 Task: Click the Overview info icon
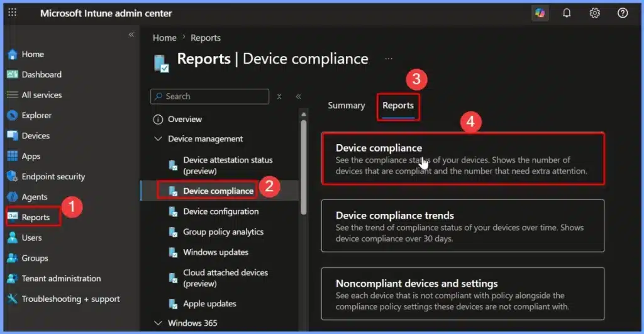pos(158,119)
